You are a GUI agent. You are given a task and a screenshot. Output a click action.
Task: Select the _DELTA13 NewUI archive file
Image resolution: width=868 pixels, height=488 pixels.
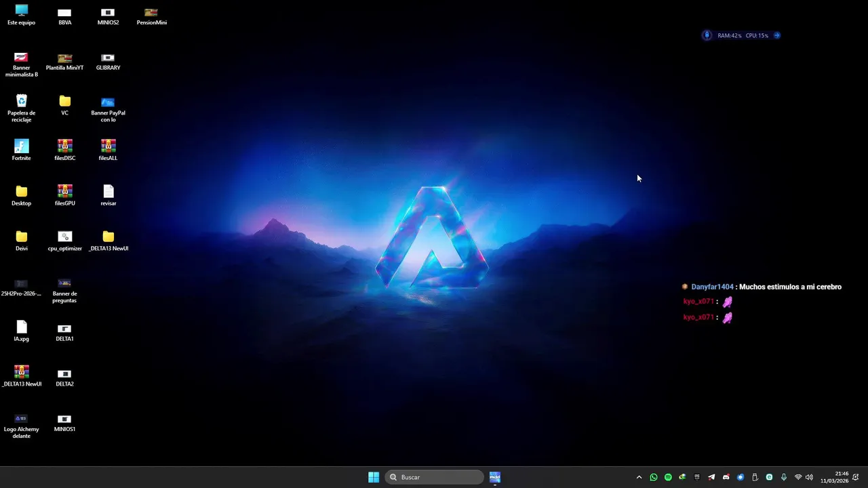(x=21, y=377)
